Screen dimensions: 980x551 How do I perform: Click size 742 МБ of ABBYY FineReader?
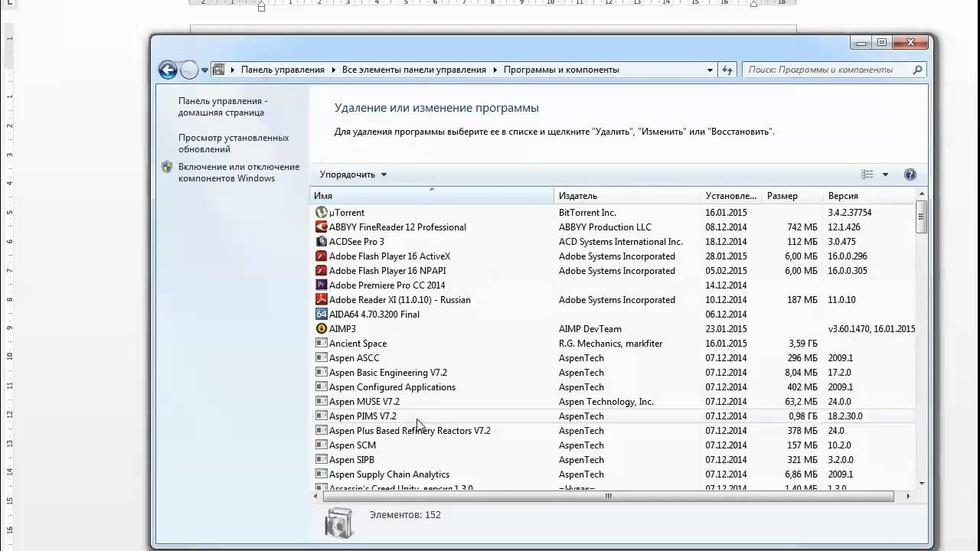(x=802, y=227)
